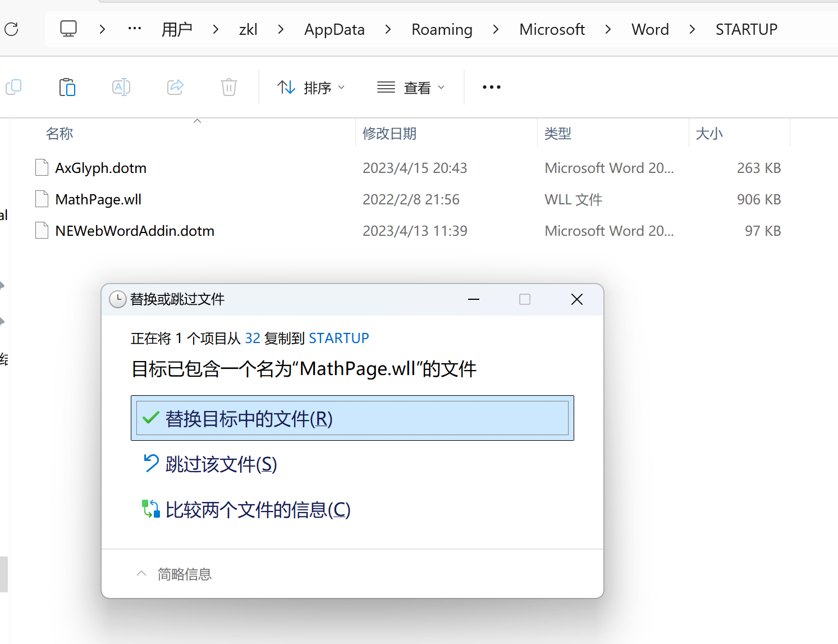Go to the 用户 breadcrumb folder
The height and width of the screenshot is (644, 838).
[x=177, y=29]
